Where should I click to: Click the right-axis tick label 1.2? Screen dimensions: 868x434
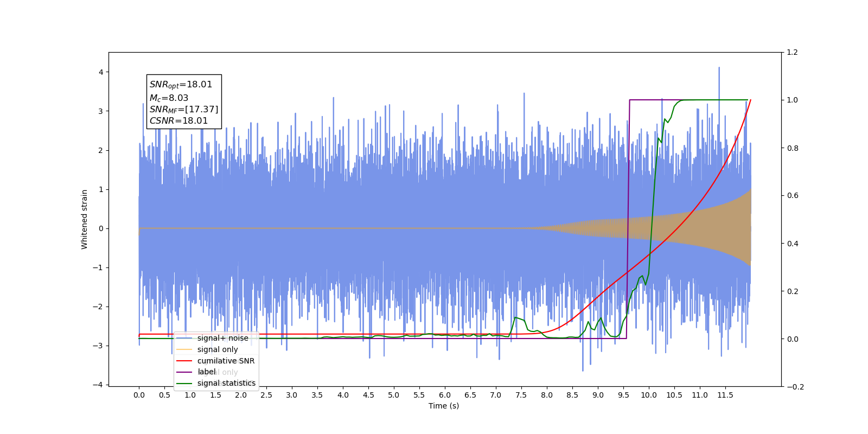point(793,53)
